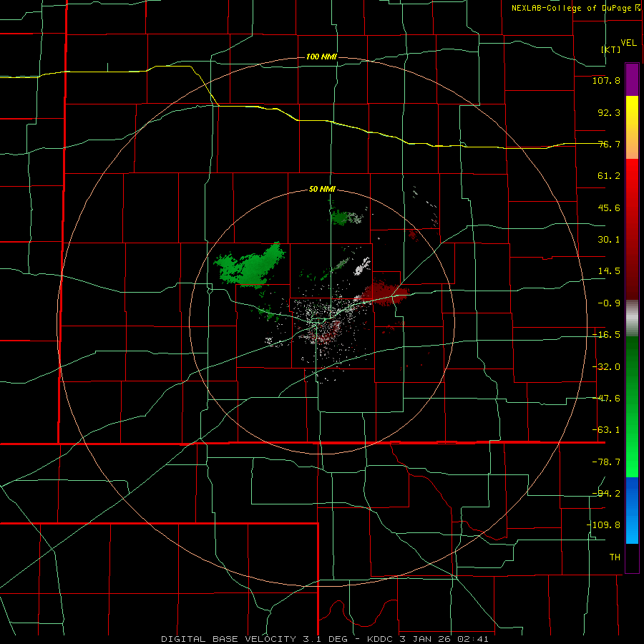Select the -47.6 scale value

(x=606, y=399)
